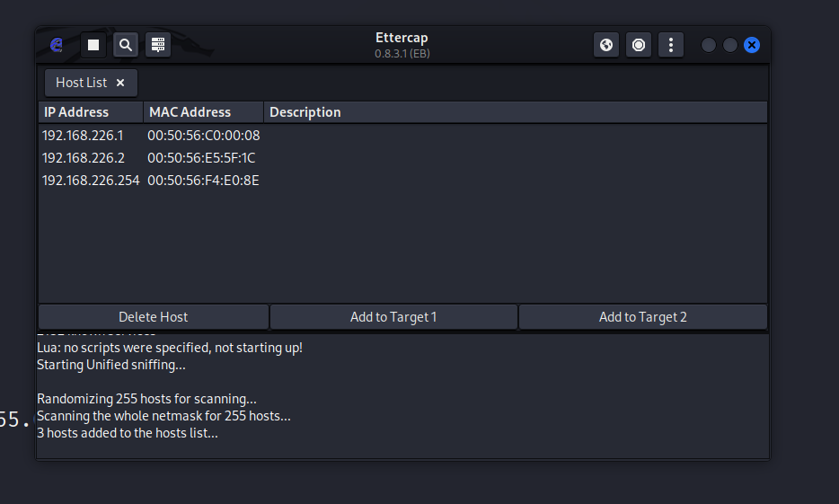Click Add to Target 1

click(x=393, y=317)
